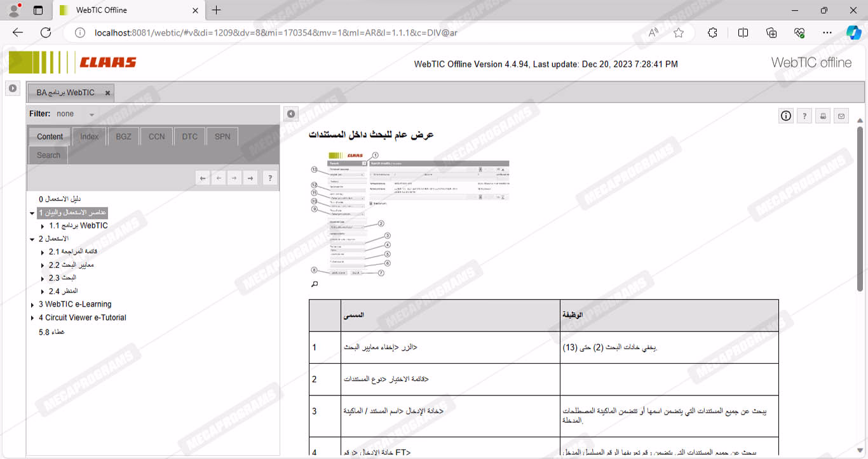Select tree item 2.4 المنظر
The width and height of the screenshot is (868, 459).
tap(63, 291)
